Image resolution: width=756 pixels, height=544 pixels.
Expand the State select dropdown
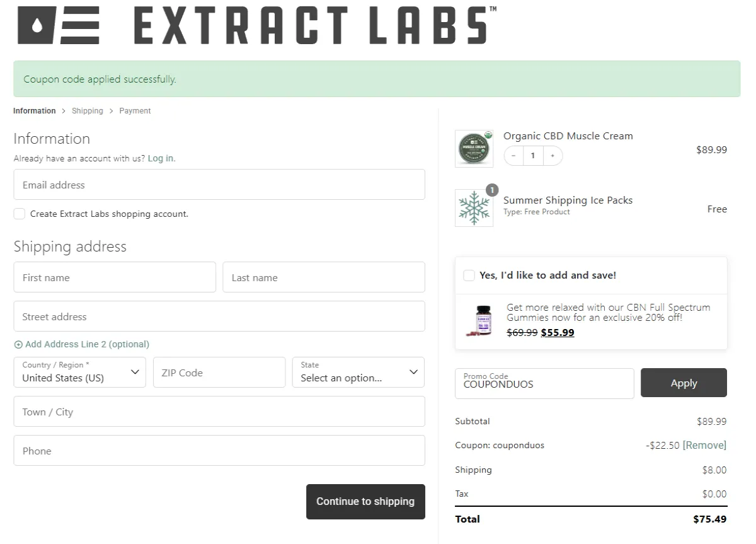click(x=358, y=373)
